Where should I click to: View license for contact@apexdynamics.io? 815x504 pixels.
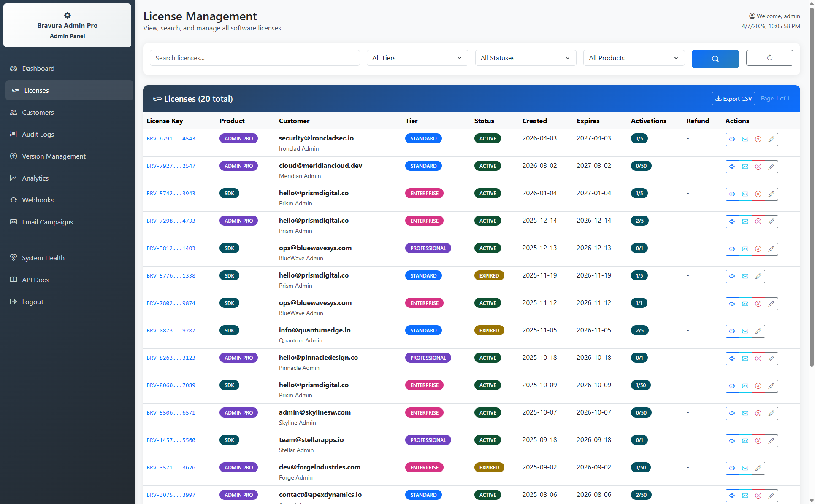click(x=732, y=496)
